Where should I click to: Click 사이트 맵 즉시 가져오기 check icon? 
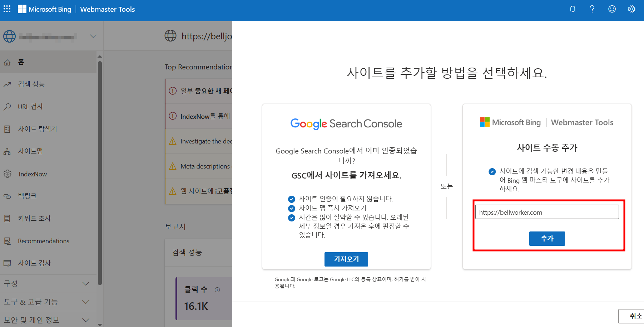pyautogui.click(x=292, y=208)
